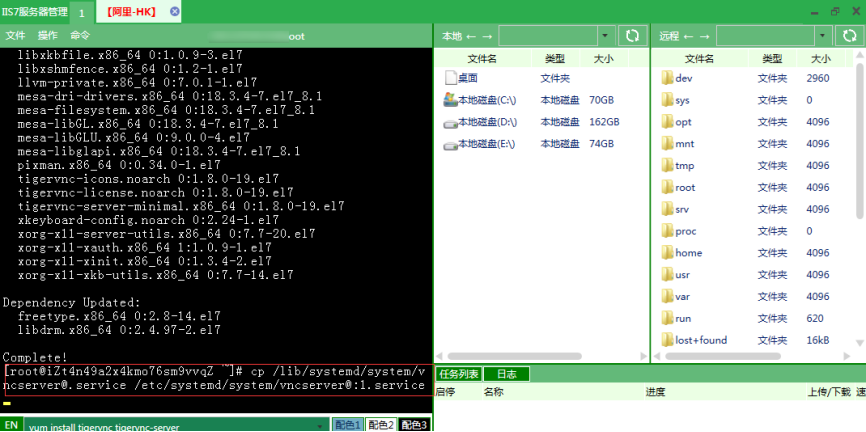Choose the 配色3 color scheme
The image size is (866, 432).
click(x=414, y=425)
